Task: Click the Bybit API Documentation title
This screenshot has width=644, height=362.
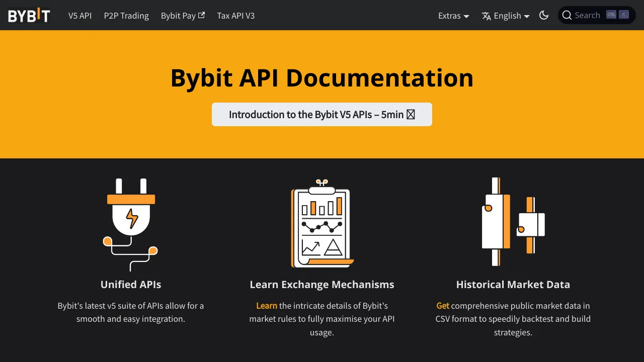Action: [x=322, y=78]
